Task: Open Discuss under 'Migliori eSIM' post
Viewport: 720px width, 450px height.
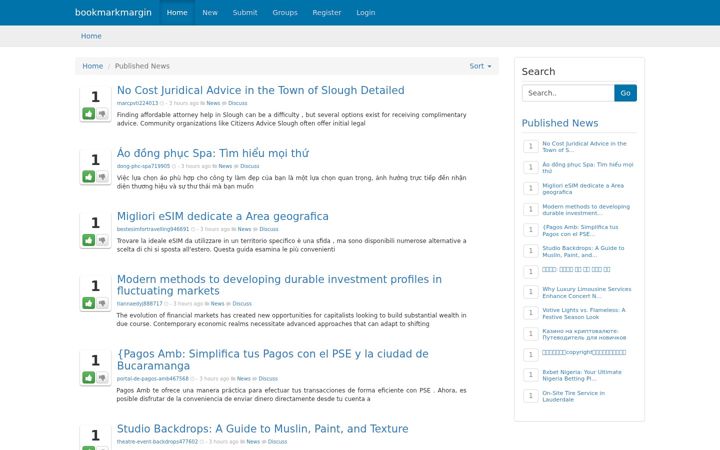Action: coord(269,229)
